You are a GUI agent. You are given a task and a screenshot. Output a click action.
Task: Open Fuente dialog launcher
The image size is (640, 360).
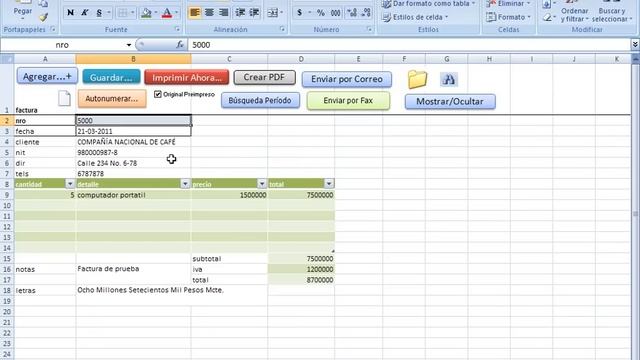177,29
